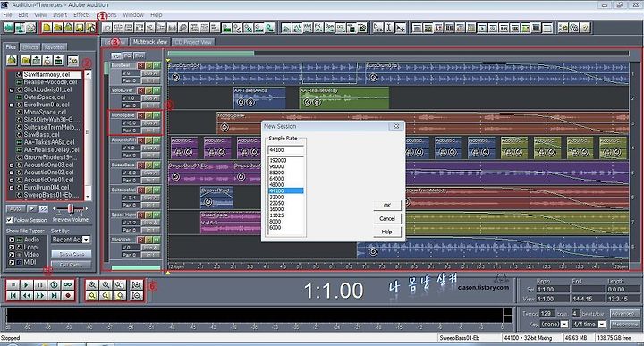Mute (M) the MonoSpace track

click(x=157, y=115)
